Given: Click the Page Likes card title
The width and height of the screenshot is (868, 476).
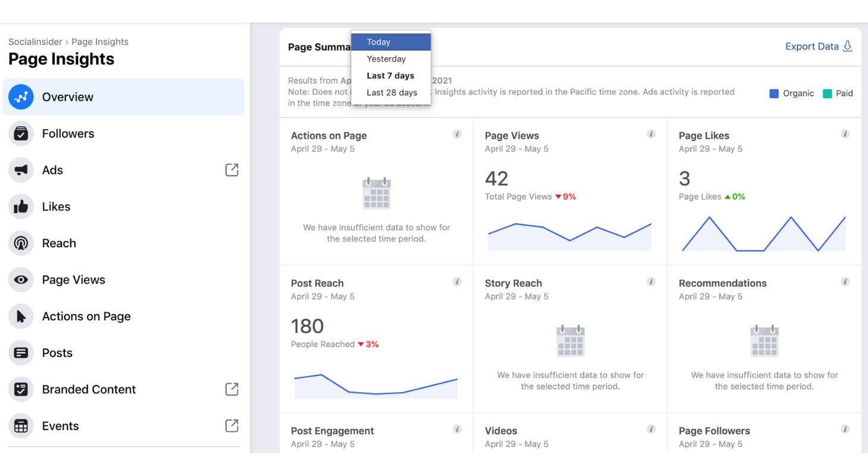Looking at the screenshot, I should [x=704, y=136].
